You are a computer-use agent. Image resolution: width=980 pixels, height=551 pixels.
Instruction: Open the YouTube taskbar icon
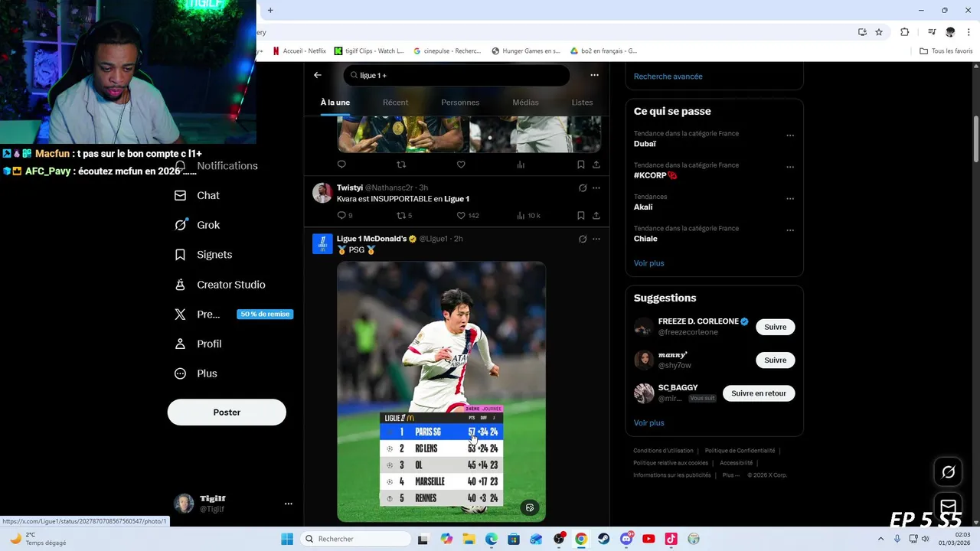click(x=648, y=539)
